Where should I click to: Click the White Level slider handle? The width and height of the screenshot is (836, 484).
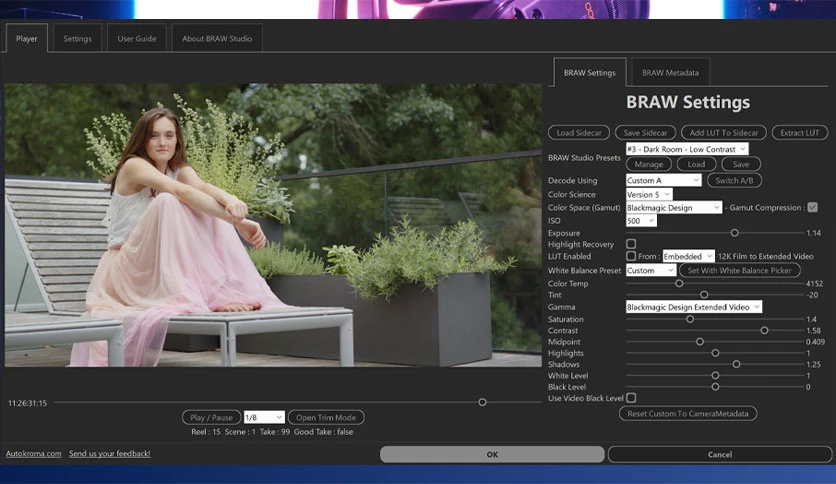pos(716,376)
